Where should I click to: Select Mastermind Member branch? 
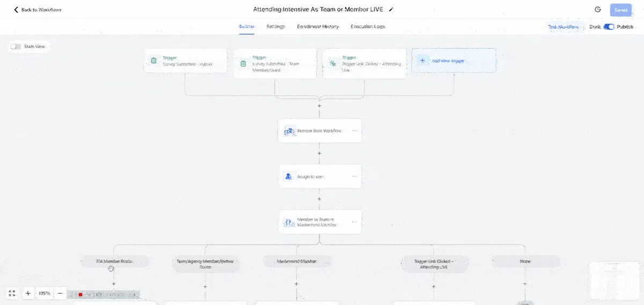(x=297, y=261)
